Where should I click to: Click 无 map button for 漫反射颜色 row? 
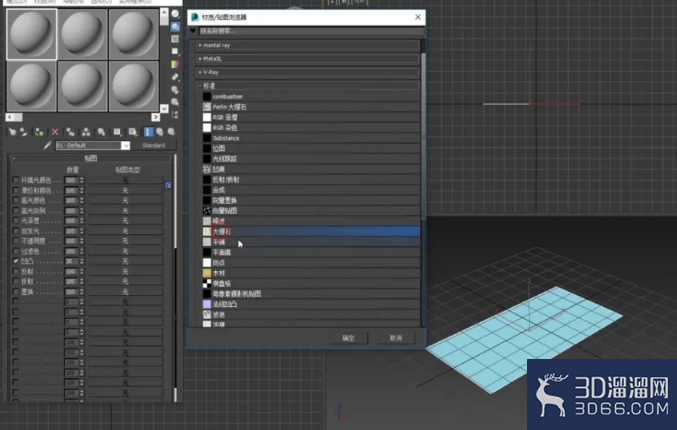coord(125,190)
